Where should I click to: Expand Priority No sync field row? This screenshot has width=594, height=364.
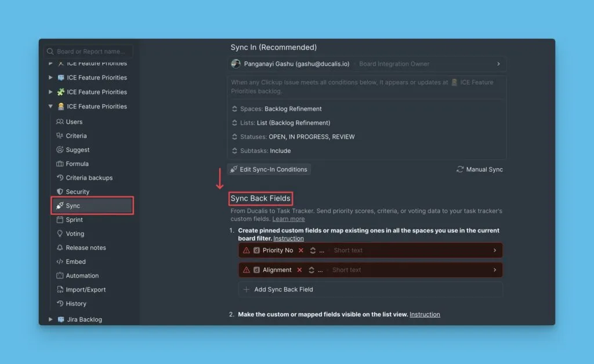(494, 250)
